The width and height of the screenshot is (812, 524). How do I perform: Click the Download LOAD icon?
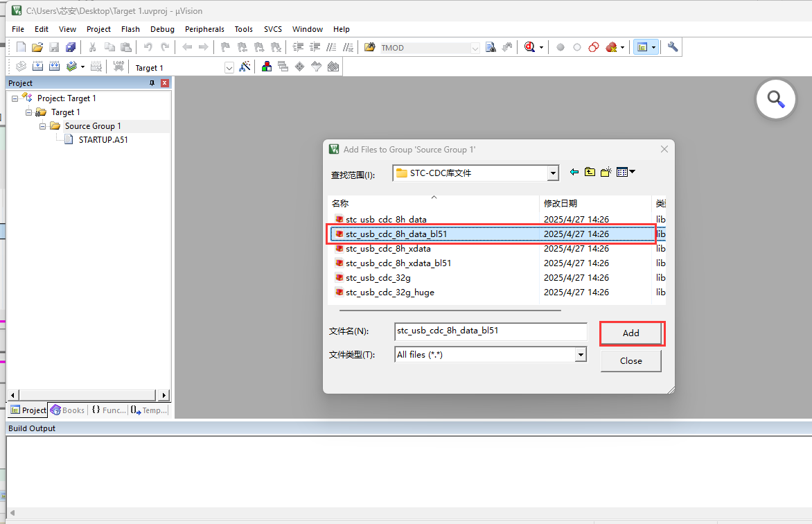(x=118, y=67)
